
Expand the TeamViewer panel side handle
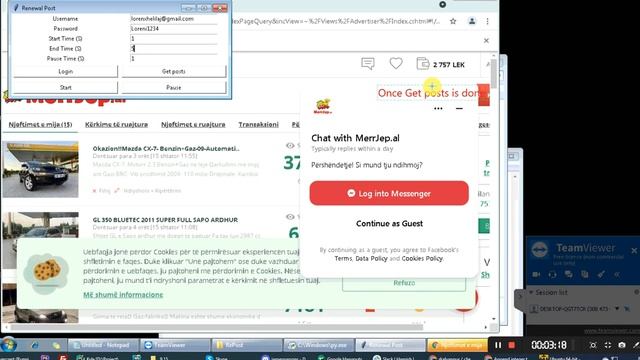pyautogui.click(x=520, y=297)
